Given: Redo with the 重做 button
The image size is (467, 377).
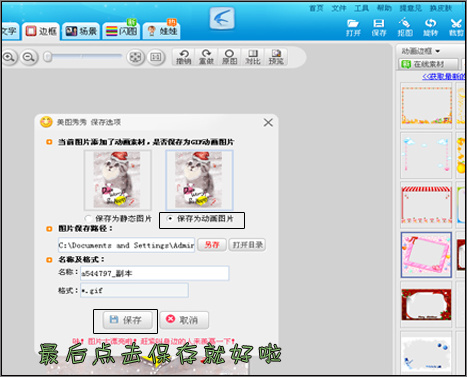Looking at the screenshot, I should 206,57.
